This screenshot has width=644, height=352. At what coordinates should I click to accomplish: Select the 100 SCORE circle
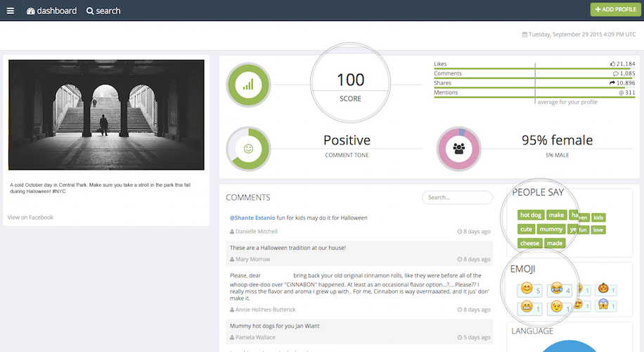coord(350,83)
